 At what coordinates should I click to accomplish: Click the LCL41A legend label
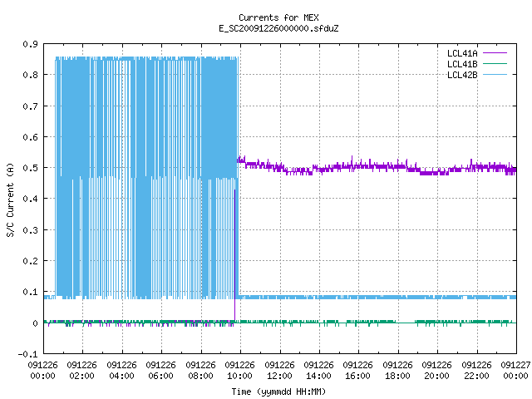tap(462, 53)
